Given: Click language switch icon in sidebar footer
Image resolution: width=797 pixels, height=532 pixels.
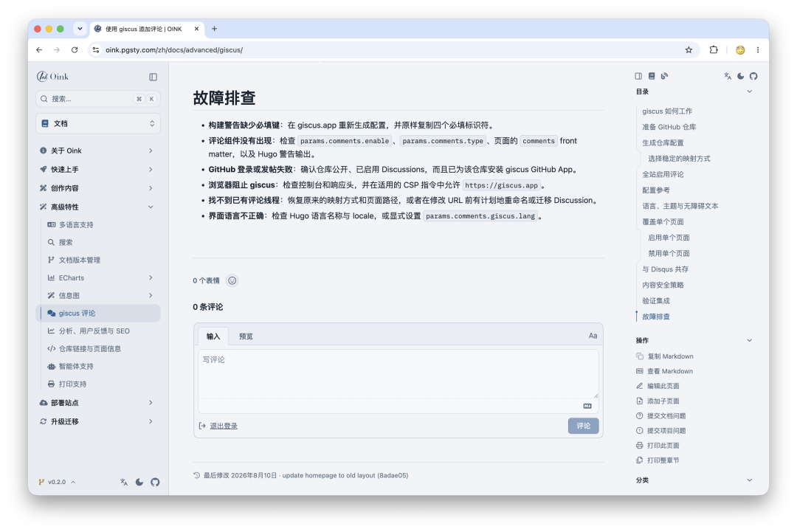Looking at the screenshot, I should (124, 483).
